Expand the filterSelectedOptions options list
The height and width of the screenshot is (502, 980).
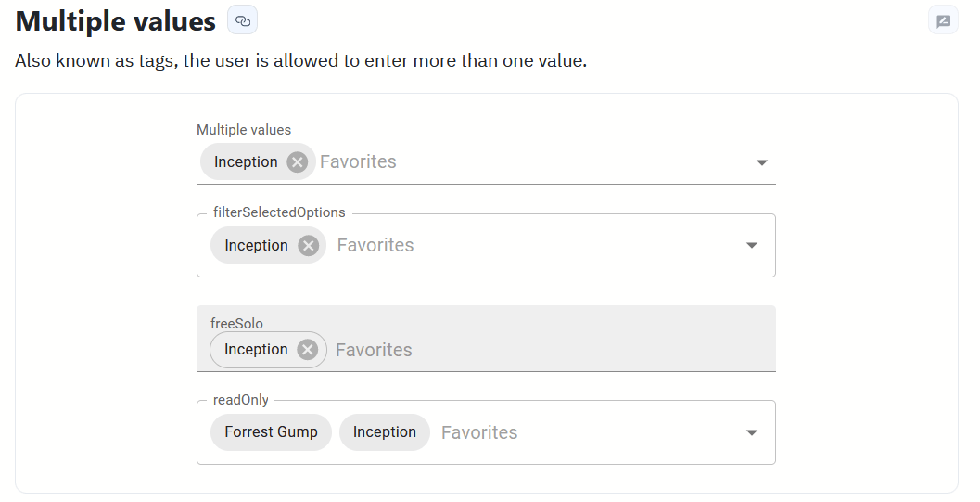(x=752, y=246)
